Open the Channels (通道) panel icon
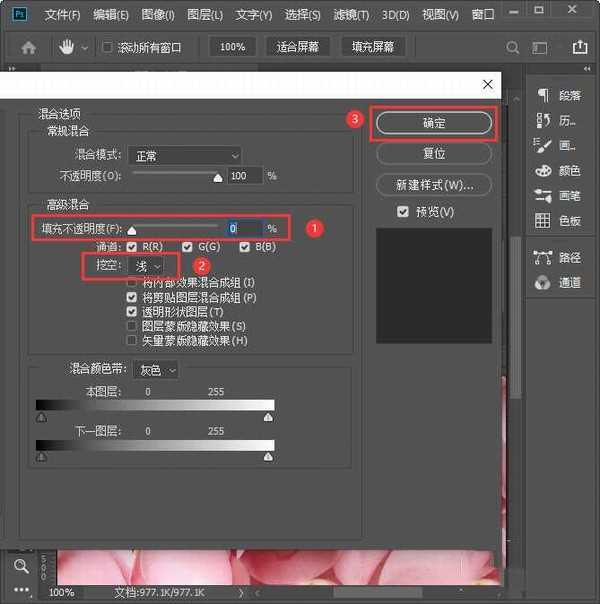The height and width of the screenshot is (604, 600). coord(543,282)
